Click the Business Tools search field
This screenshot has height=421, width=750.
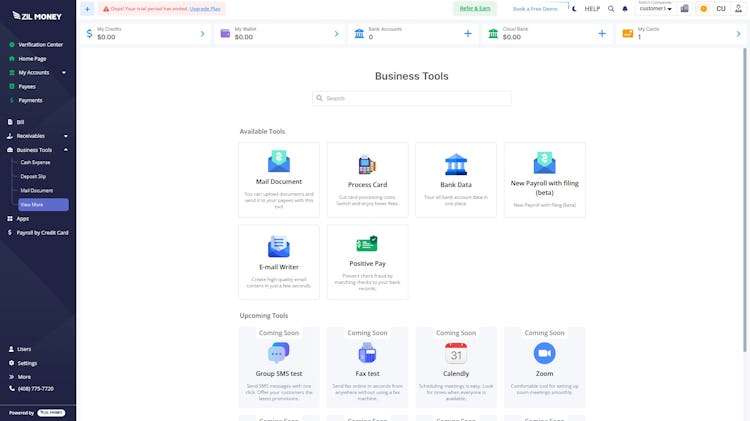coord(412,98)
